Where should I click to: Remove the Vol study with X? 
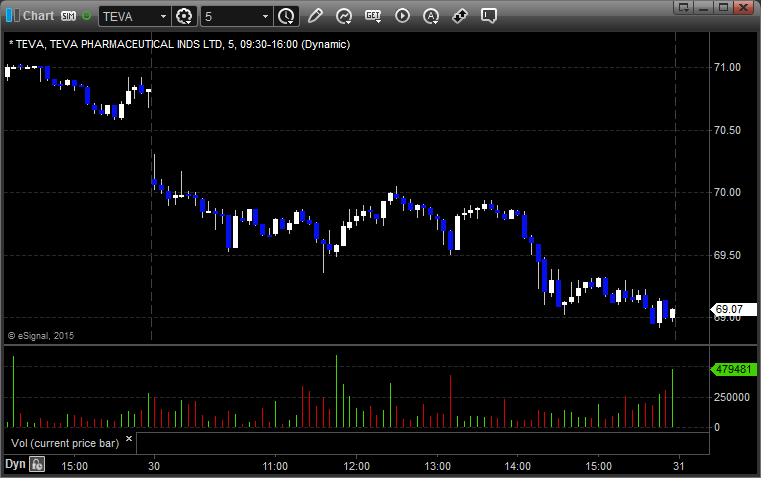point(129,439)
